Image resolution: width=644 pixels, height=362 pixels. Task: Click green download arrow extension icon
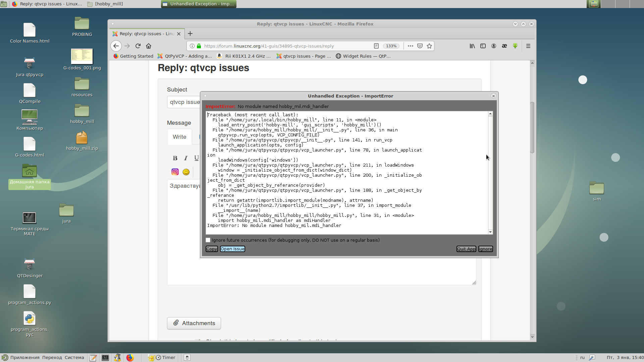(x=515, y=46)
